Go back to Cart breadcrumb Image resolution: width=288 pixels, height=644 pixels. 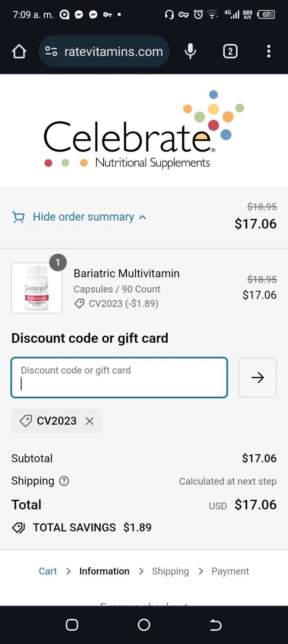(x=48, y=571)
